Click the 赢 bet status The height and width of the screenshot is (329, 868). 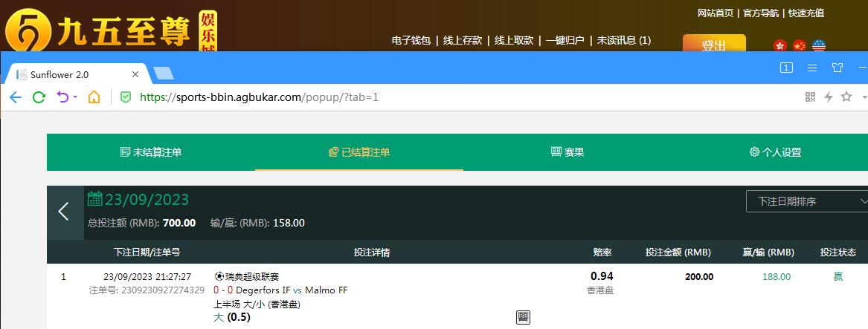(x=838, y=276)
